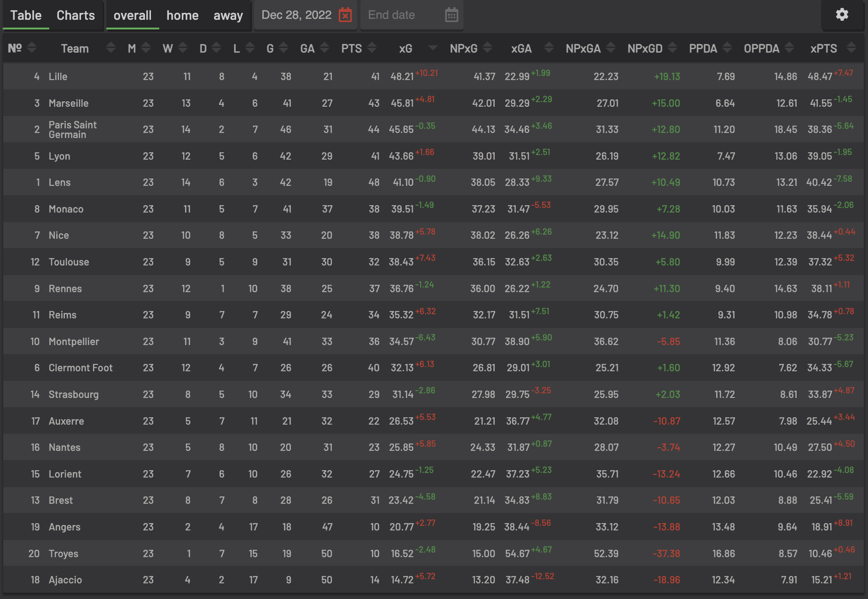The height and width of the screenshot is (599, 868).
Task: Open the Lille team link
Action: pos(58,76)
